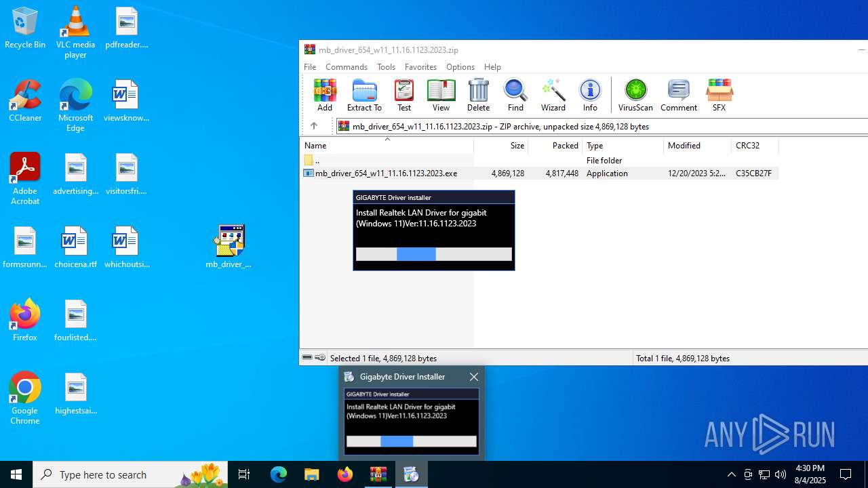This screenshot has width=868, height=488.
Task: Open the File menu in WinRAR
Action: (x=310, y=67)
